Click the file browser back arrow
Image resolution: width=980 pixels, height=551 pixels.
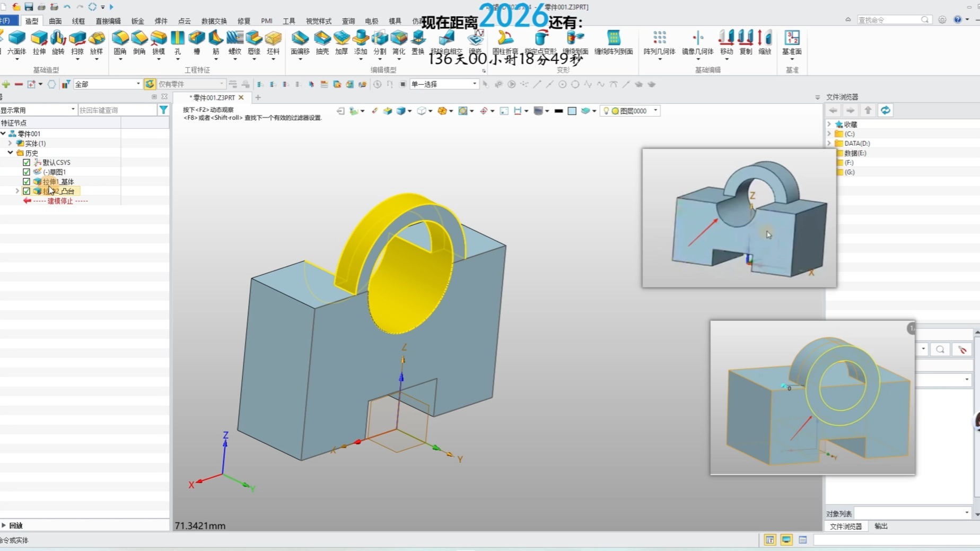point(833,110)
